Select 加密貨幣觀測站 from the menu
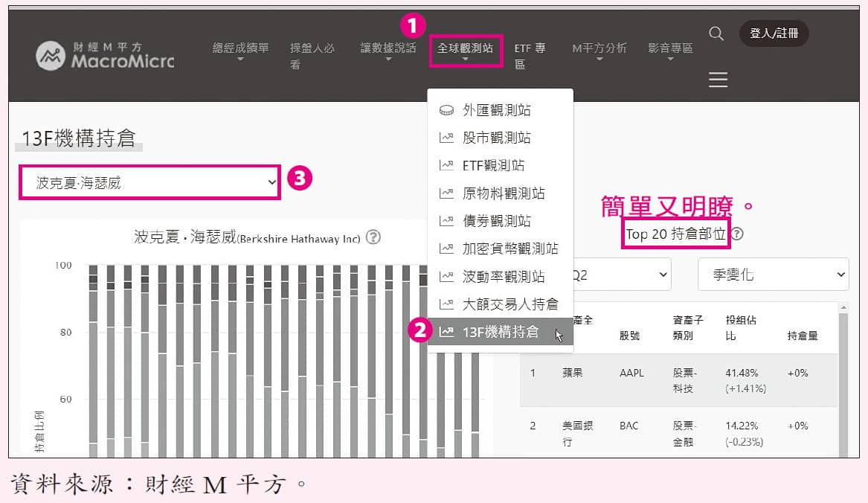Viewport: 868px width, 503px height. (x=501, y=249)
